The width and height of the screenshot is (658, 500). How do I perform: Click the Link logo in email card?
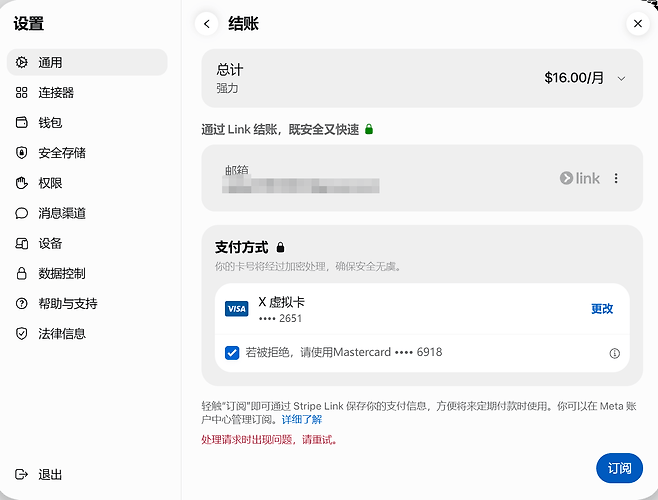[x=580, y=178]
